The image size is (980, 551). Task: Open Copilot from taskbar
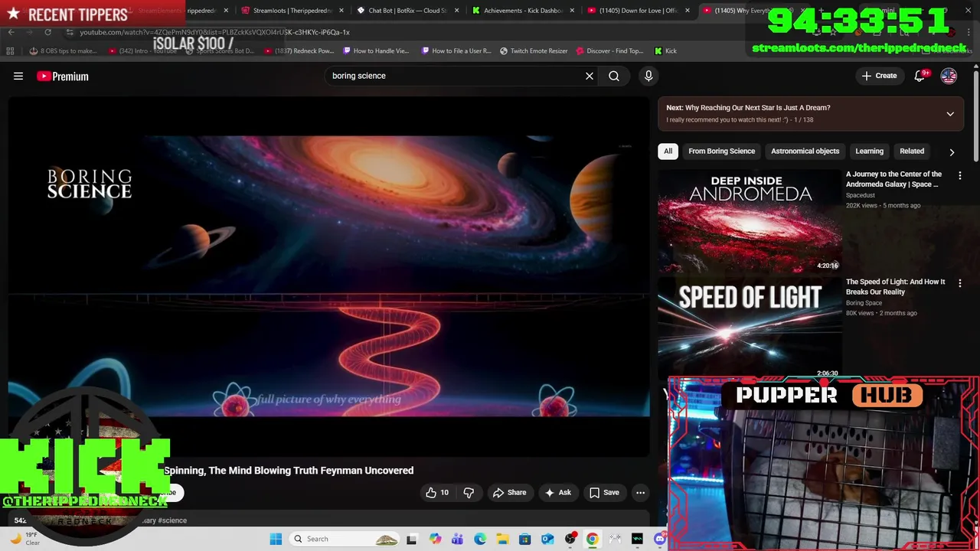coord(436,539)
